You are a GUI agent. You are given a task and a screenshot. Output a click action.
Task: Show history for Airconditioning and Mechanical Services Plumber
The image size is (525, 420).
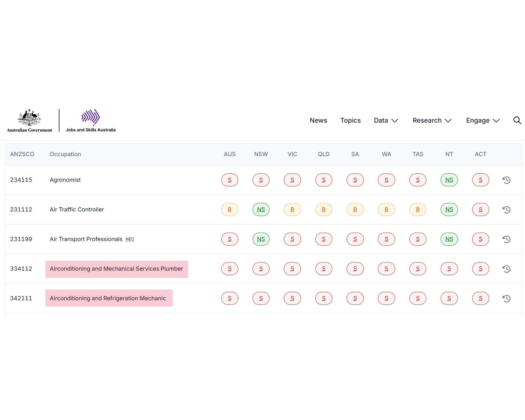(x=507, y=269)
